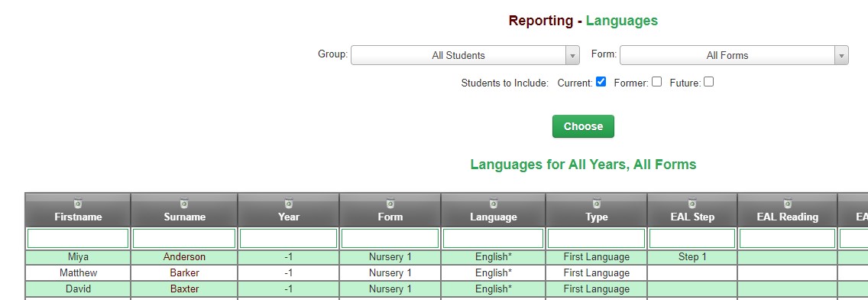Focus the Form filter input box
This screenshot has height=300, width=868.
[x=390, y=239]
